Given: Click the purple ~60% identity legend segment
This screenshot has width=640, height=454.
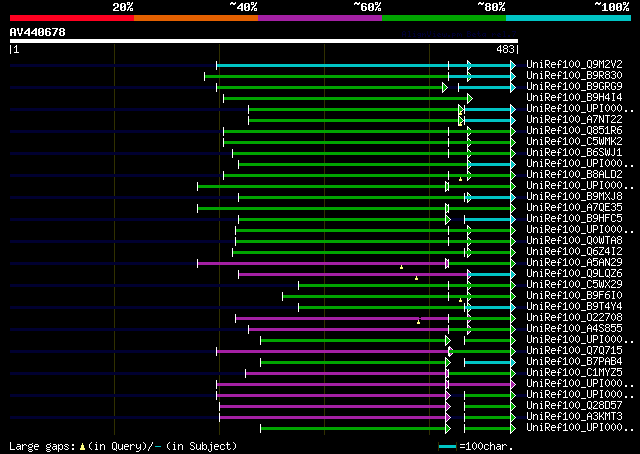Looking at the screenshot, I should (x=320, y=18).
